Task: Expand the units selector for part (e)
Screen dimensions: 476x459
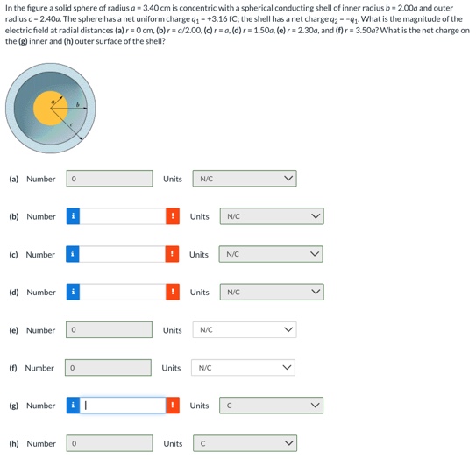Action: 245,329
